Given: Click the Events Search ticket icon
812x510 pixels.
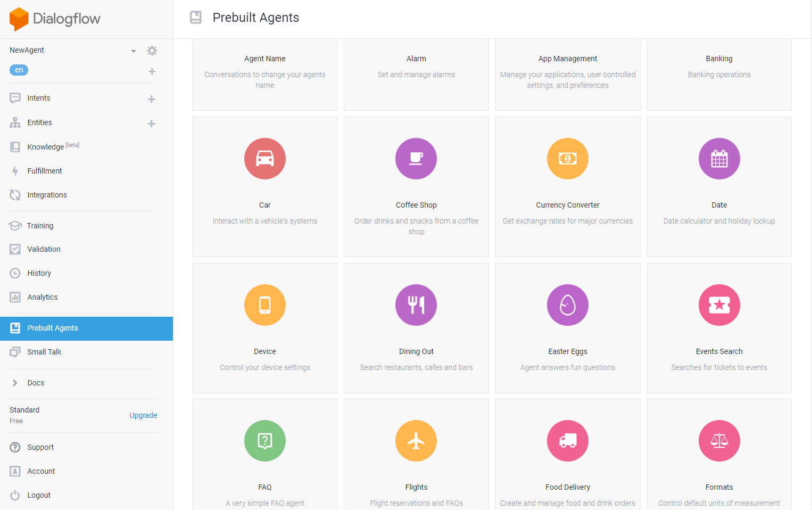Looking at the screenshot, I should click(x=719, y=305).
